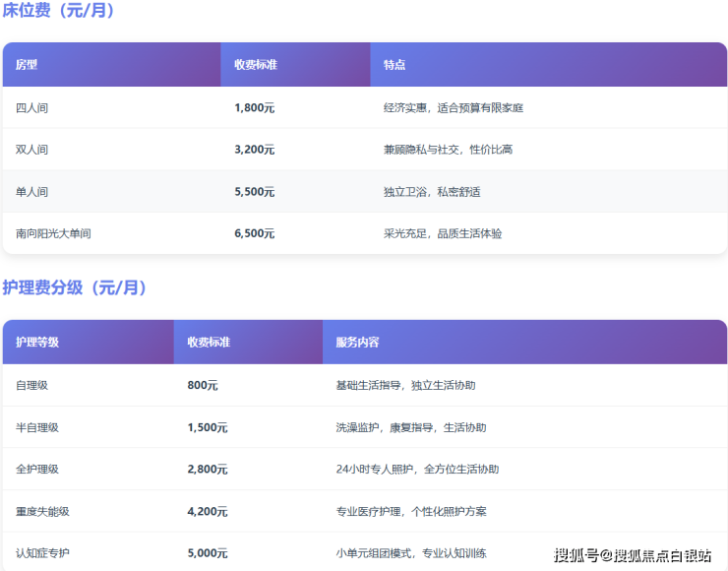Click the 床位费（元/月）section heading
The width and height of the screenshot is (728, 571).
tap(59, 12)
